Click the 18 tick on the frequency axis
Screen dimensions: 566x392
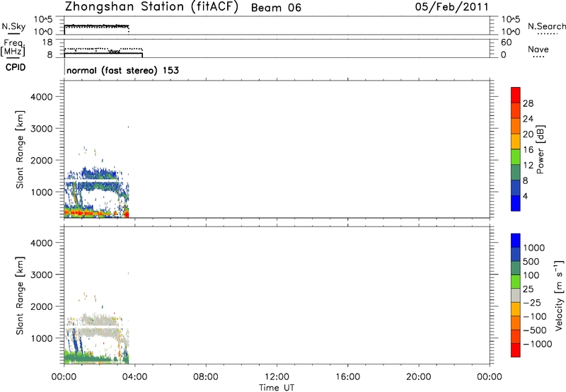(47, 42)
